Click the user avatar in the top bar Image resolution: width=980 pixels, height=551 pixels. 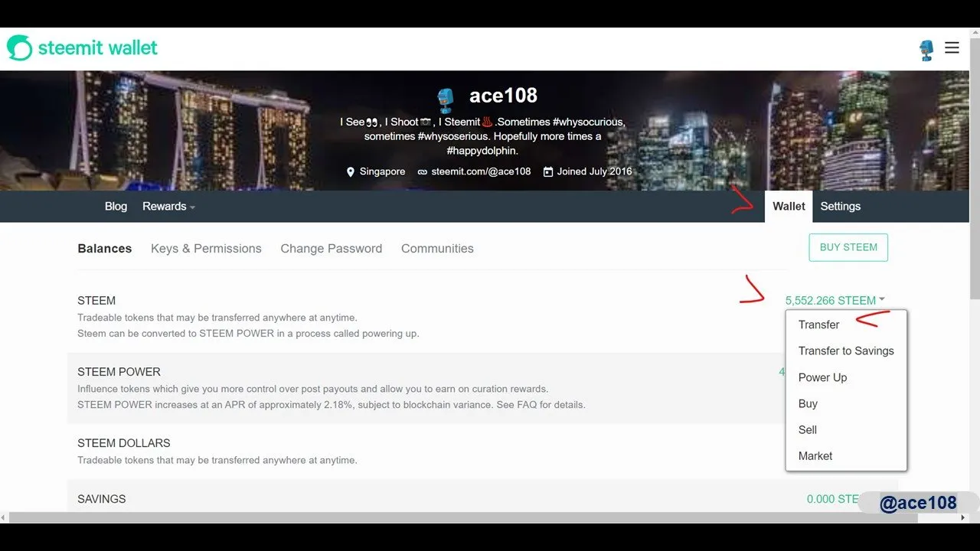pos(926,51)
